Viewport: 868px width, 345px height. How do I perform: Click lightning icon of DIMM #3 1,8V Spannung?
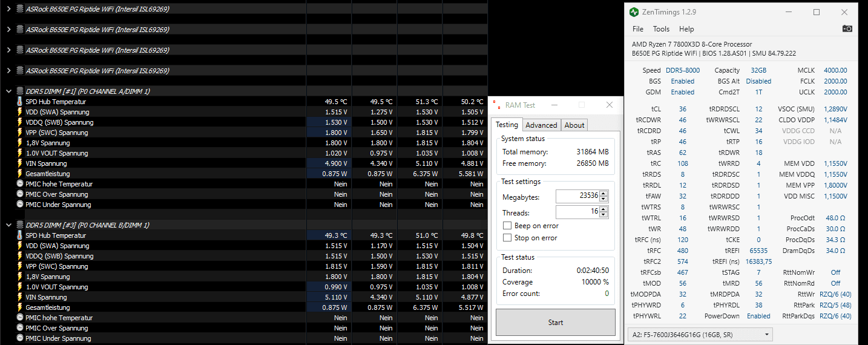coord(19,277)
